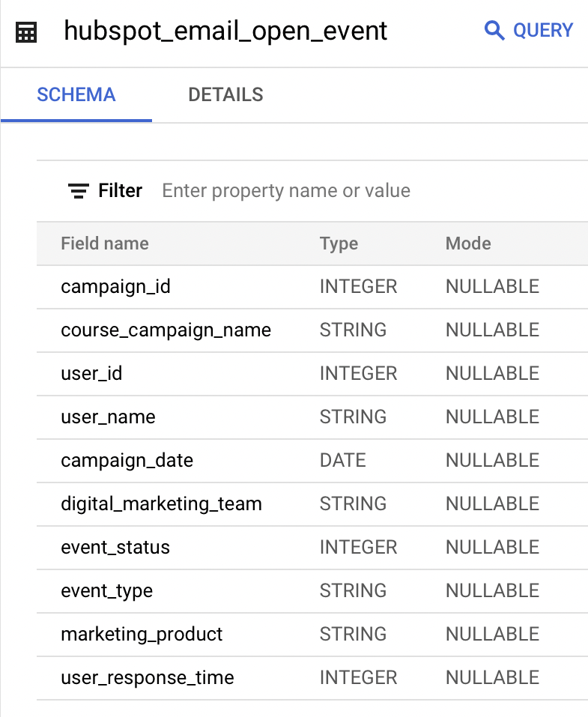Viewport: 588px width, 717px height.
Task: Switch to the DETAILS tab
Action: pos(225,95)
